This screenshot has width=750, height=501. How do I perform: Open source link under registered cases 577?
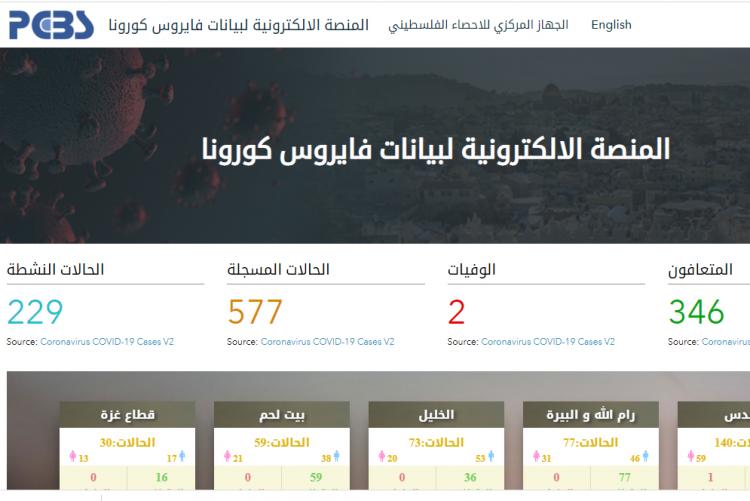click(327, 342)
